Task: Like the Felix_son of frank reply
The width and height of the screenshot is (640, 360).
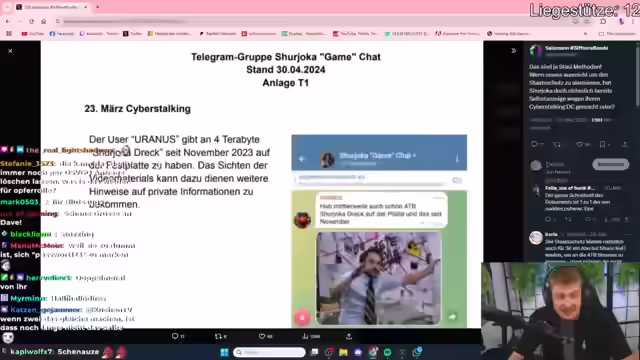Action: 588,220
